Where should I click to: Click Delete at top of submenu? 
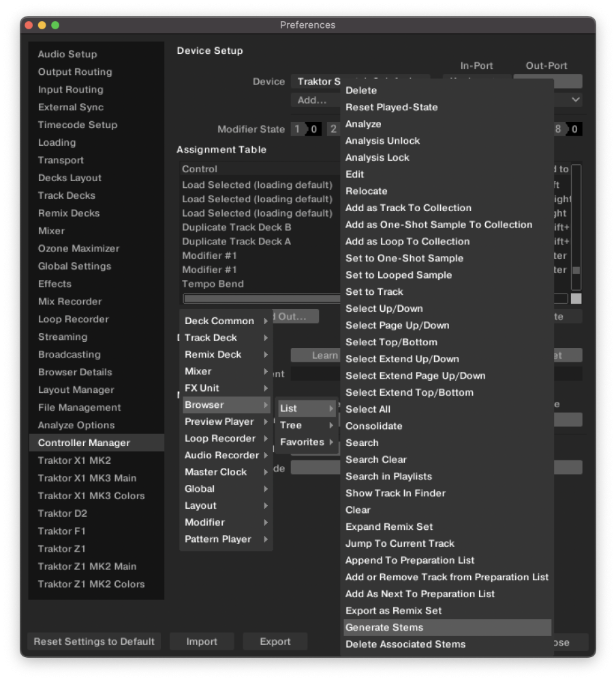point(447,91)
